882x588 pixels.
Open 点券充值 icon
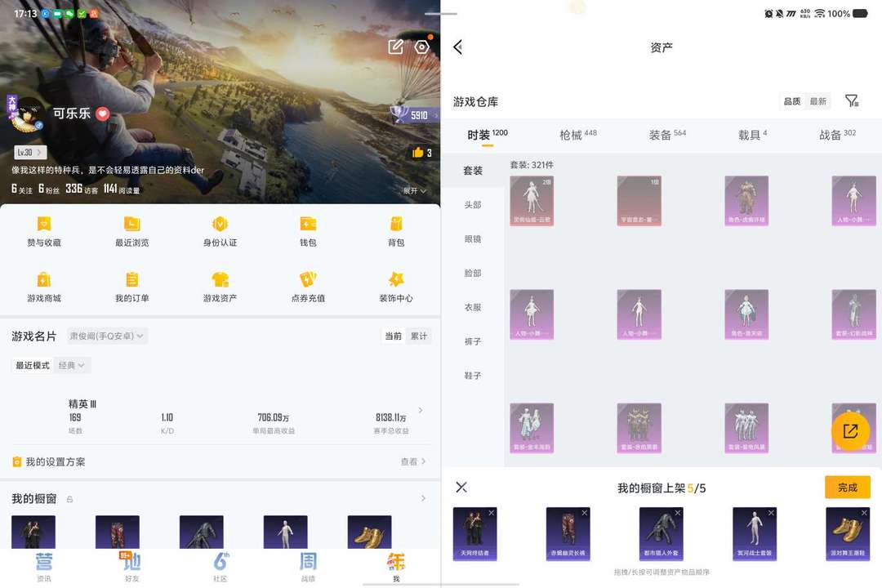[308, 279]
